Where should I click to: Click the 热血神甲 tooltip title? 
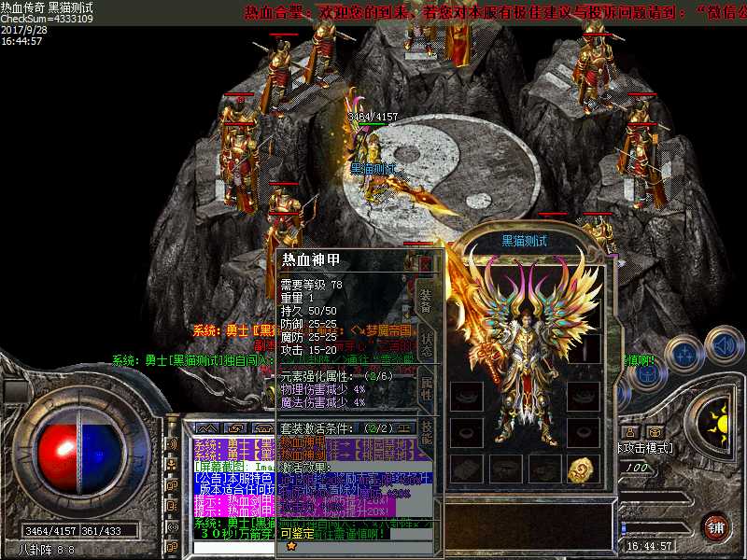311,260
